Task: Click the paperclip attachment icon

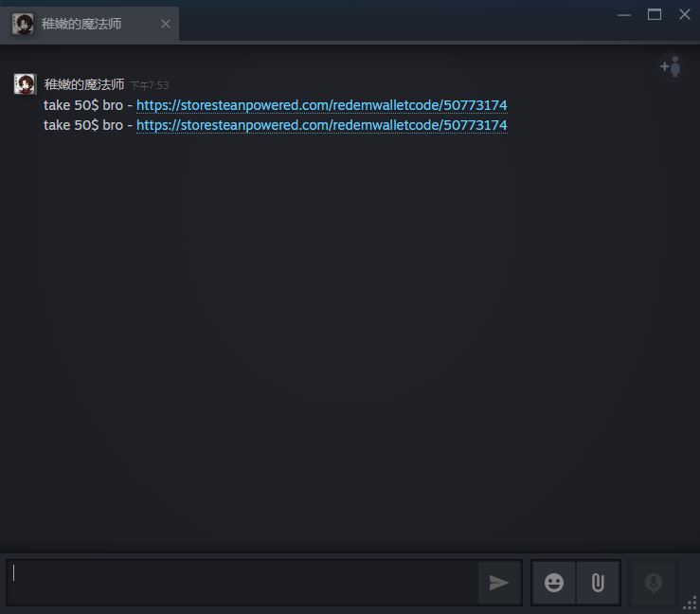Action: click(x=598, y=583)
